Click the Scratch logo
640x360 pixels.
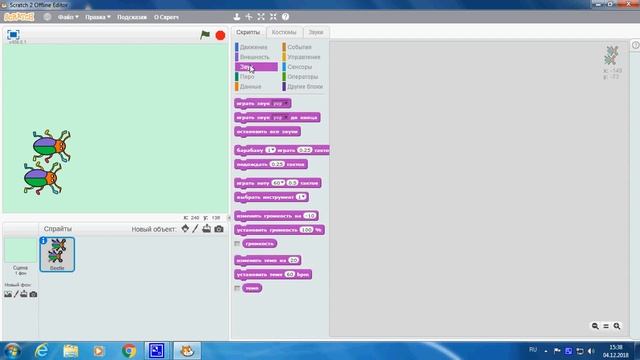coord(19,17)
